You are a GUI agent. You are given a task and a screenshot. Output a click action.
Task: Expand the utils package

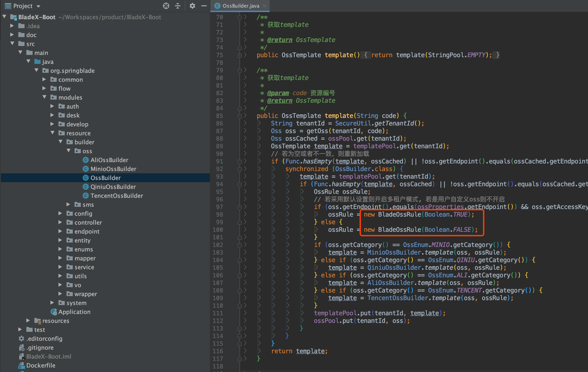tap(60, 276)
